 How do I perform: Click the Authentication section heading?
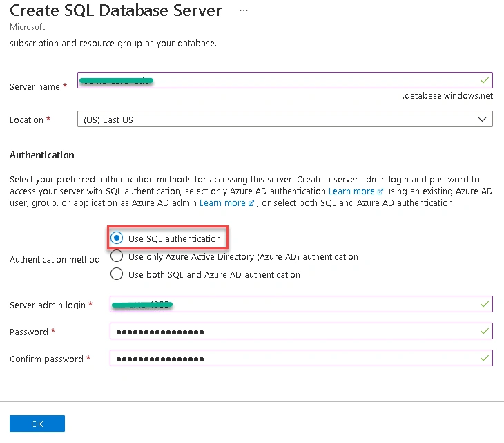pos(42,155)
